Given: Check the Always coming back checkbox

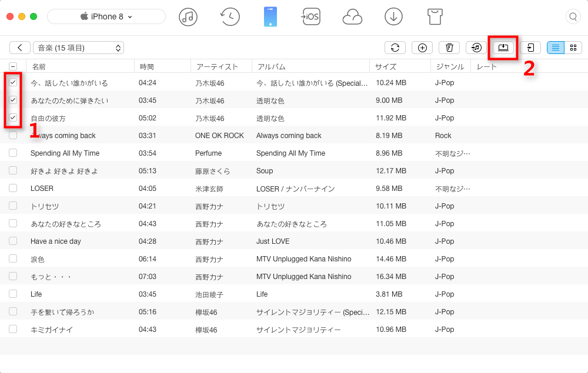Looking at the screenshot, I should (x=13, y=135).
